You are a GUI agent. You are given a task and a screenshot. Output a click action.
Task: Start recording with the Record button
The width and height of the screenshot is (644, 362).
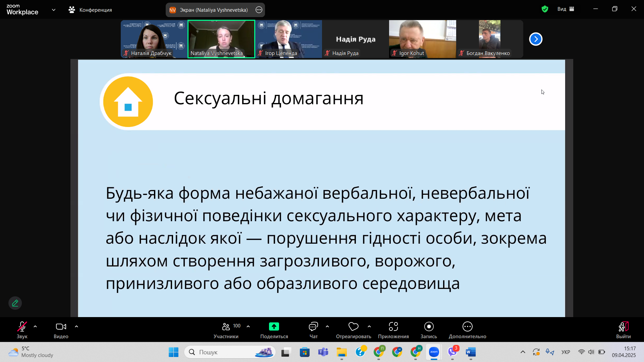tap(429, 326)
